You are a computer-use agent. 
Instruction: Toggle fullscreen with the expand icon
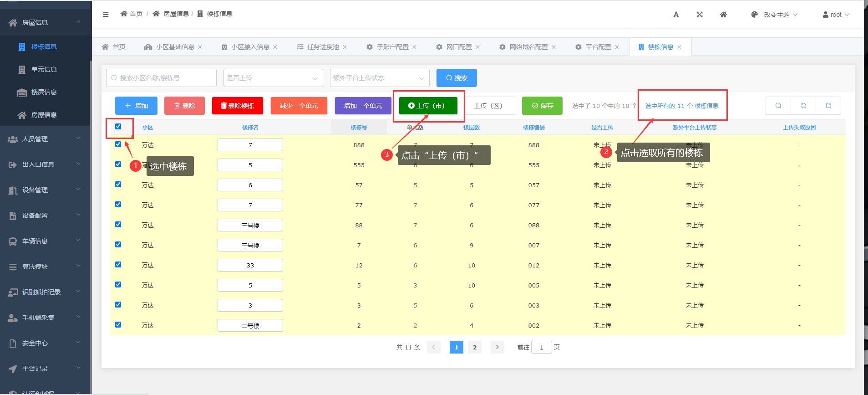click(x=700, y=15)
